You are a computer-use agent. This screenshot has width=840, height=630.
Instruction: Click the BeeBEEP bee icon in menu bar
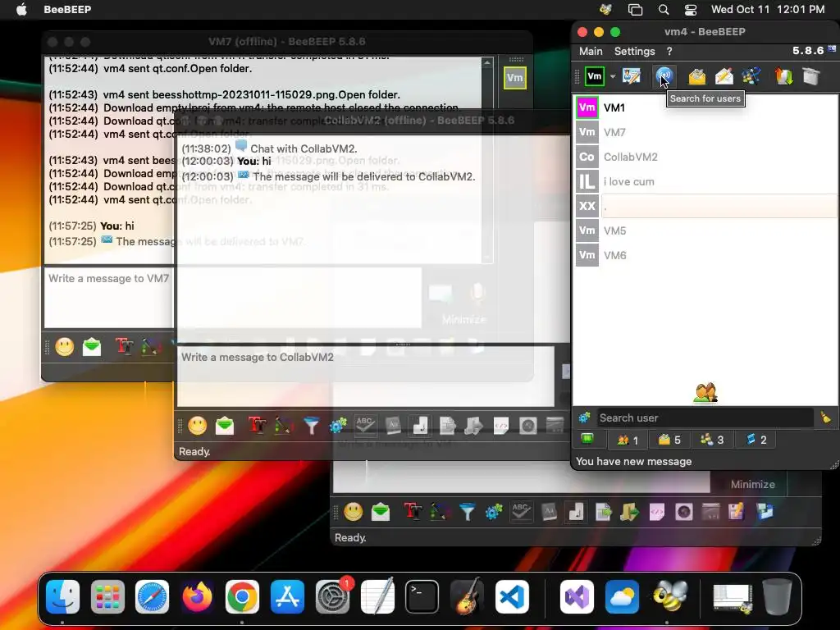point(605,9)
